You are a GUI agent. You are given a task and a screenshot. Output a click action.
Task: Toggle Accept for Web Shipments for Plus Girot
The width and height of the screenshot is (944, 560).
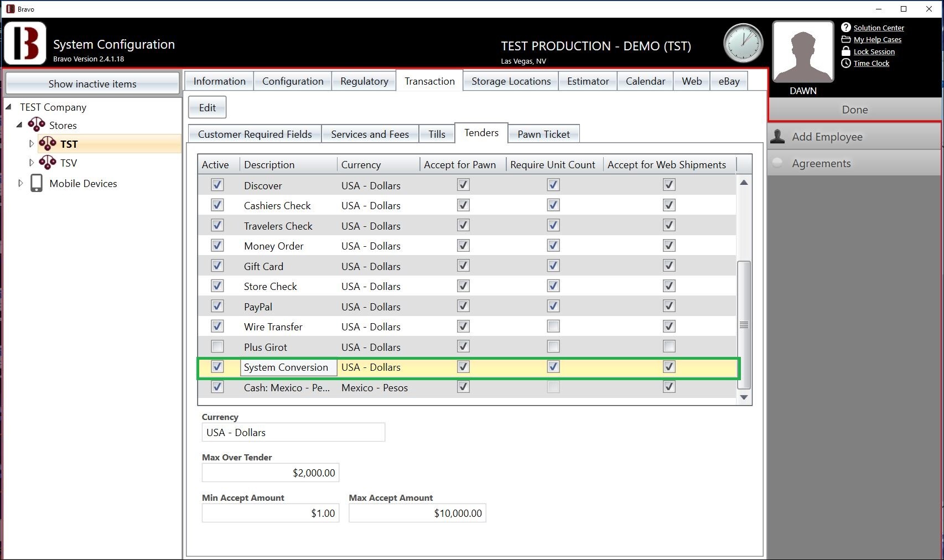tap(669, 346)
